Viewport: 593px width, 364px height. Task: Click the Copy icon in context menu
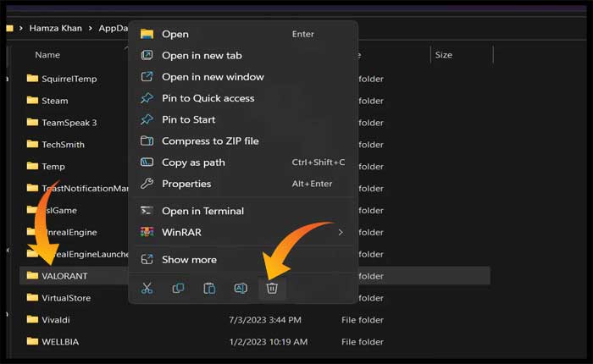pos(179,289)
